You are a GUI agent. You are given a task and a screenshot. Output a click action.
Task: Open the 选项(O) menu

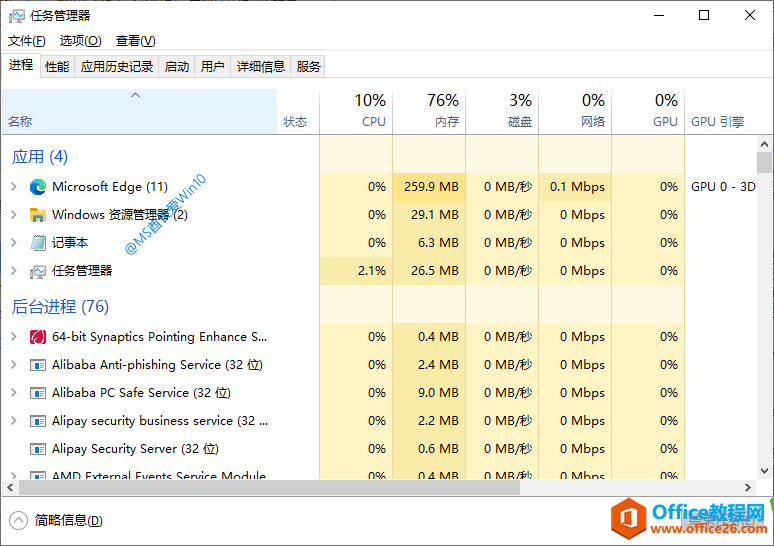point(80,41)
